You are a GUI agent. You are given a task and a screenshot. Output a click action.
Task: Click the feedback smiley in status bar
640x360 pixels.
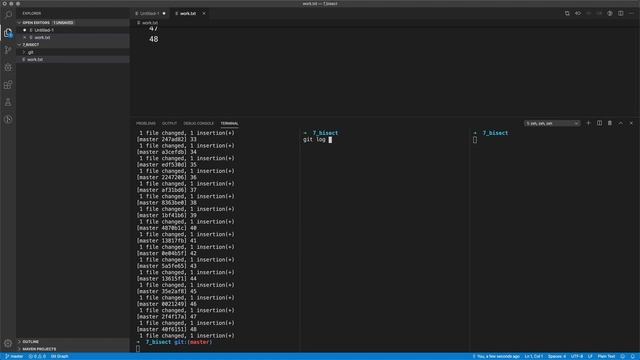622,356
